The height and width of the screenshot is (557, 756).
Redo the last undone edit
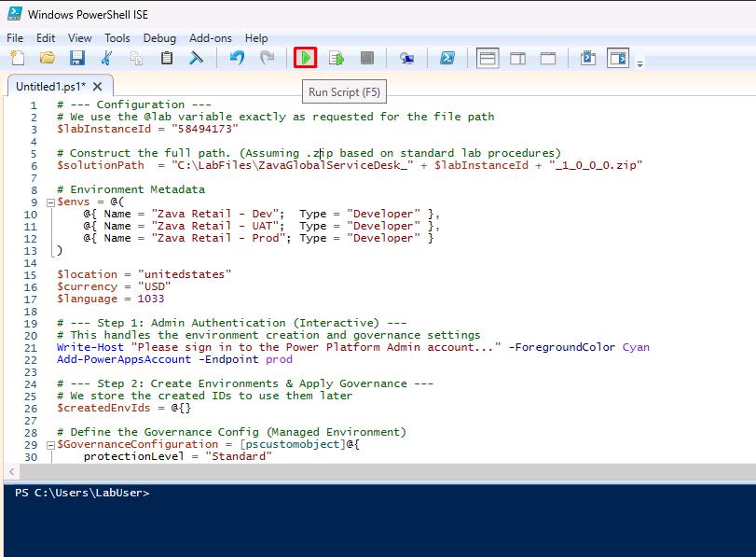coord(267,59)
